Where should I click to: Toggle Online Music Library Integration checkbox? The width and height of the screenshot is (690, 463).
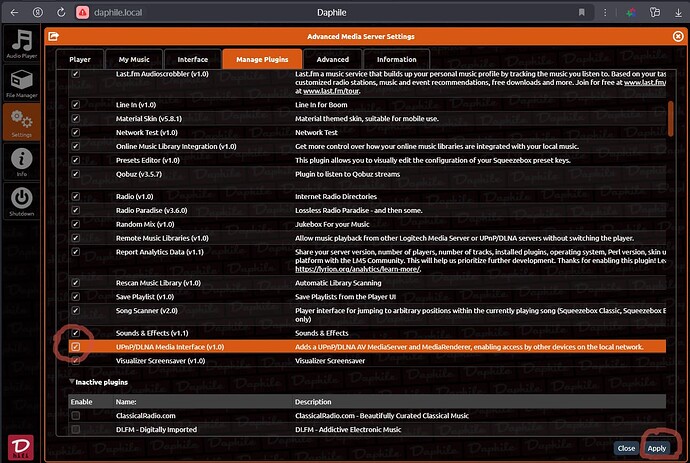click(x=76, y=146)
